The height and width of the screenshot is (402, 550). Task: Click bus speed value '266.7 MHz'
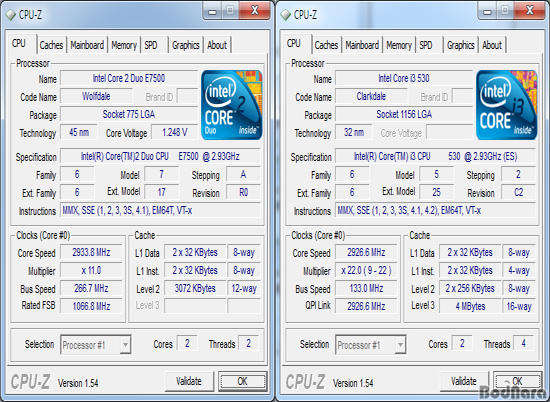click(x=91, y=288)
